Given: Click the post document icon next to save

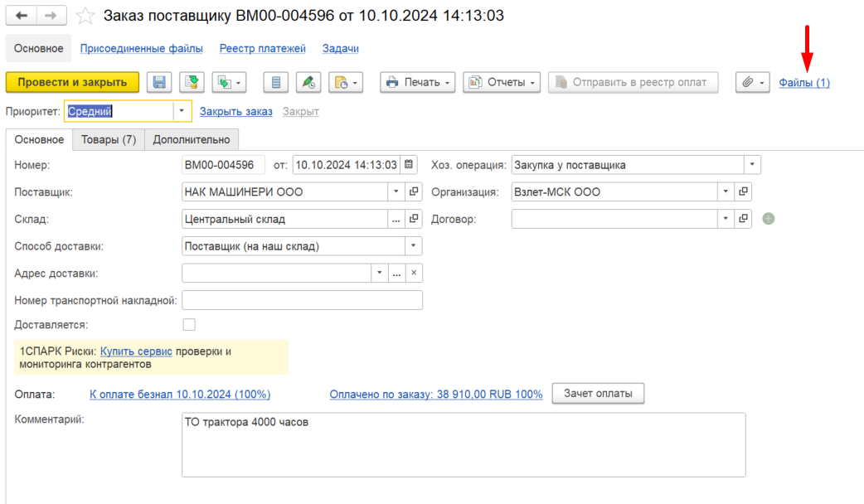Looking at the screenshot, I should [x=192, y=82].
